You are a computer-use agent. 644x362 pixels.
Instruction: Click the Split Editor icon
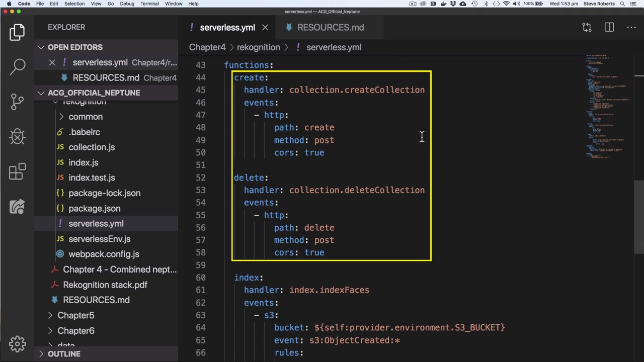click(x=609, y=27)
